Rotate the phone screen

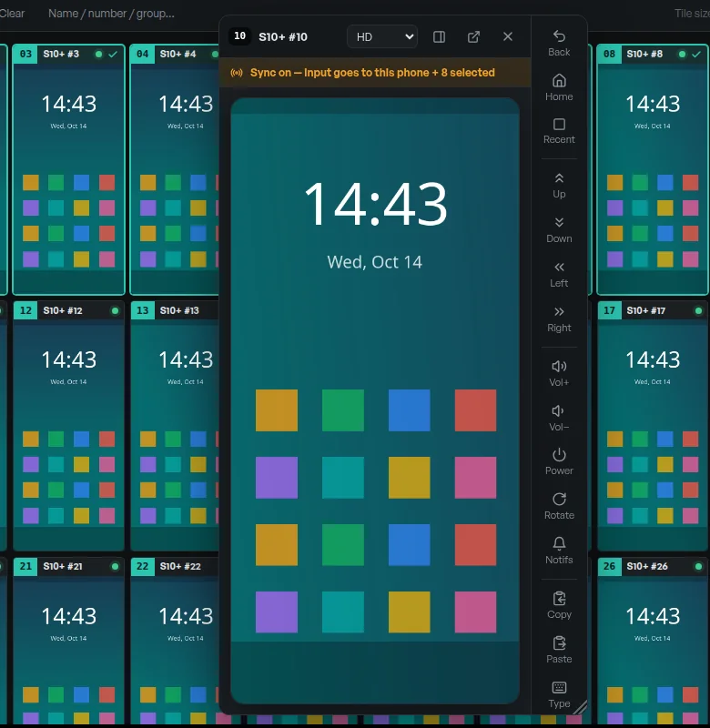[x=559, y=507]
